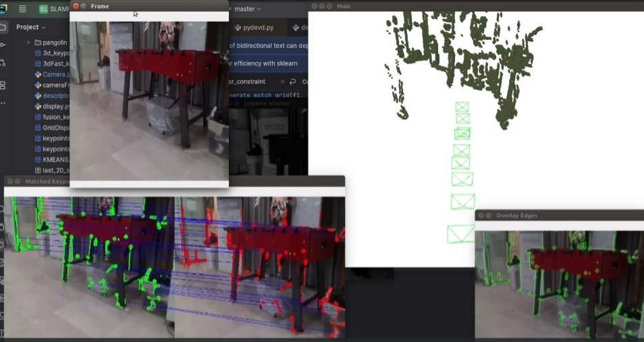Open the Project tool window folder icon
Image resolution: width=644 pixels, height=342 pixels.
coord(3,27)
